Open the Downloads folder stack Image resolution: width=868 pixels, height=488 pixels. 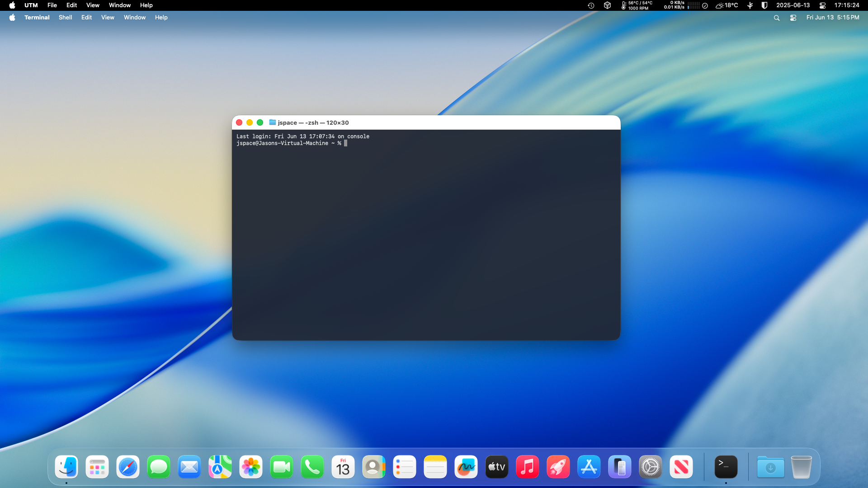pos(770,467)
